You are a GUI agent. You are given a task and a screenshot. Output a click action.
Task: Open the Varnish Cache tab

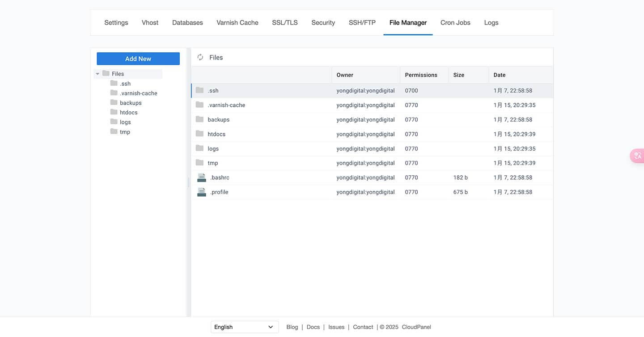pos(237,22)
